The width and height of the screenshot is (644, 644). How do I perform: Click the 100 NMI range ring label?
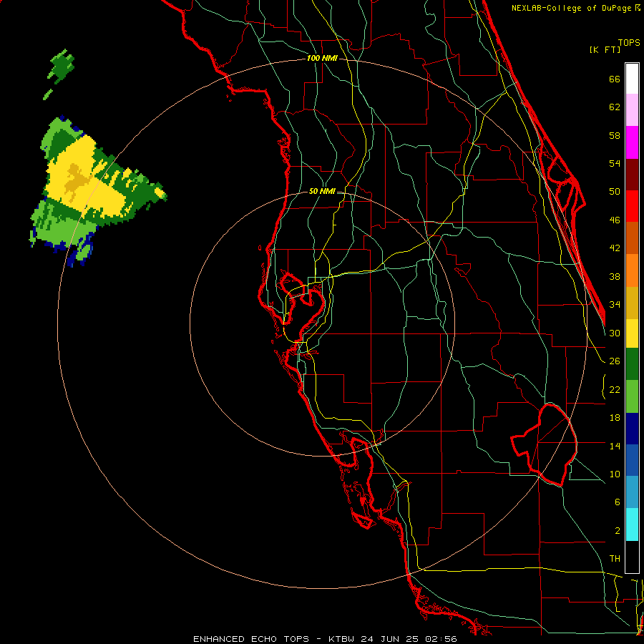point(322,59)
